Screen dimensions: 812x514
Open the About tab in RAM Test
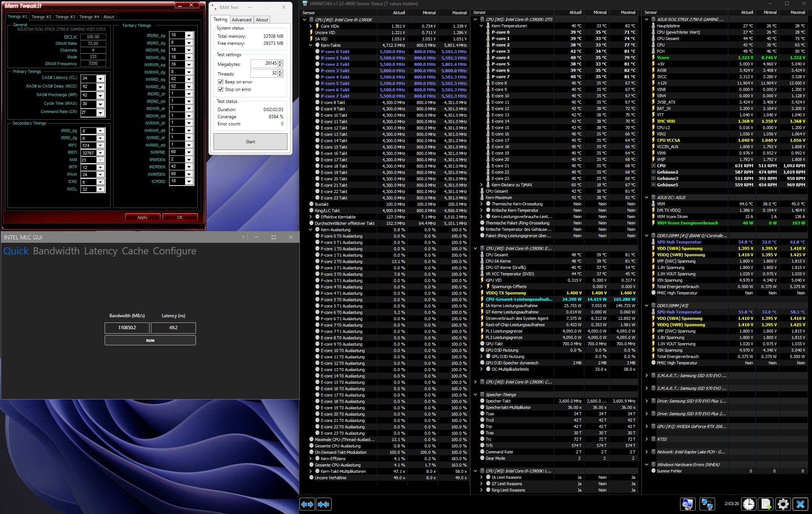[262, 20]
